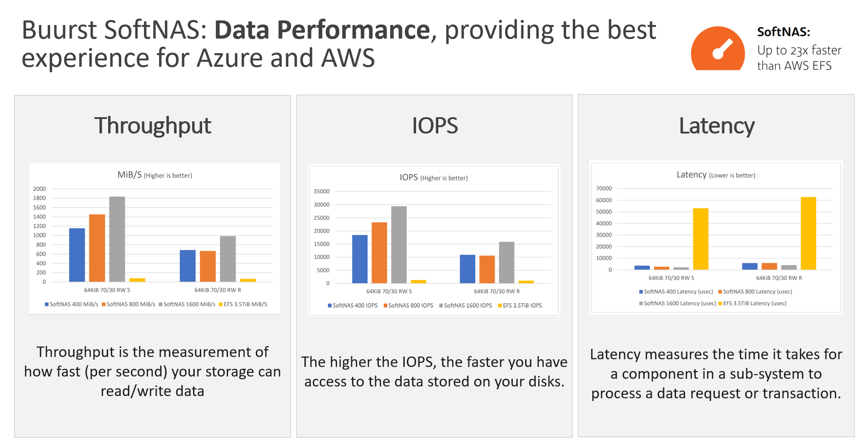This screenshot has height=441, width=868.
Task: Click the "MiB/S (Higher is better)" chart title
Action: [x=154, y=175]
